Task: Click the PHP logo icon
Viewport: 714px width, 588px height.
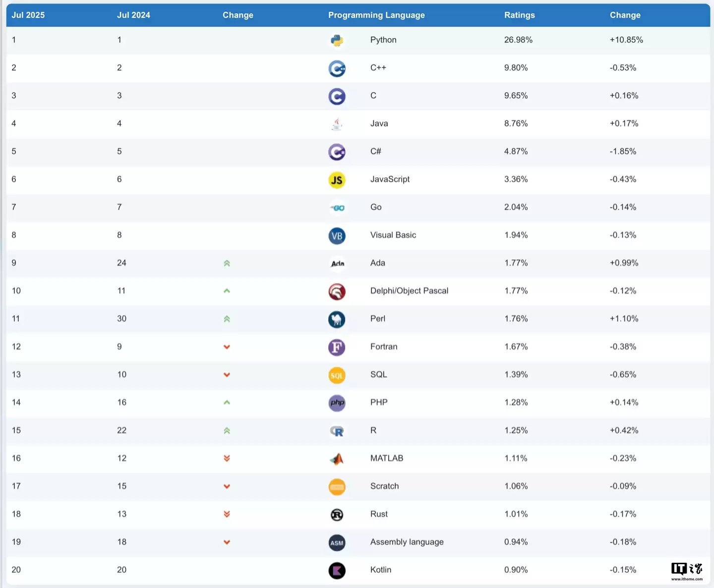Action: click(337, 403)
